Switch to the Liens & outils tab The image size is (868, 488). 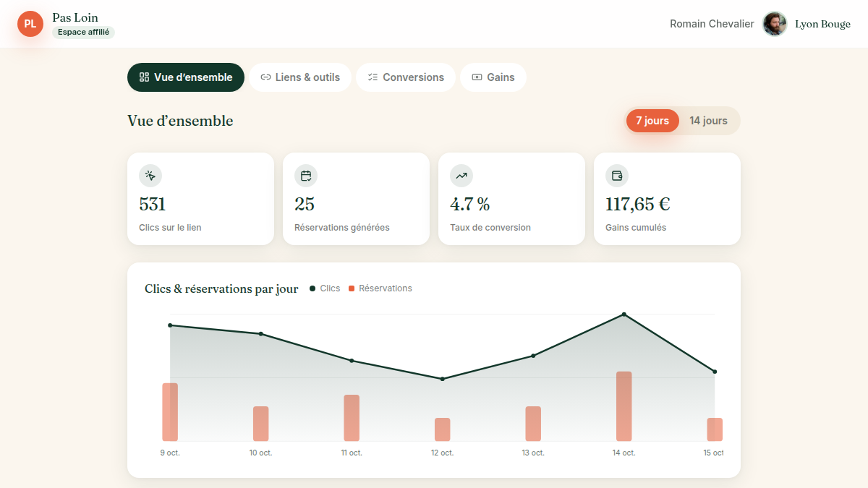[x=300, y=77]
